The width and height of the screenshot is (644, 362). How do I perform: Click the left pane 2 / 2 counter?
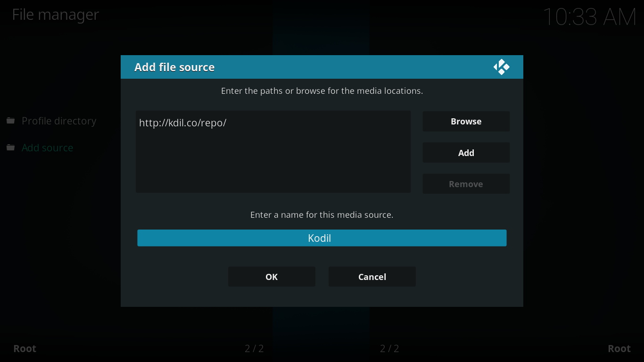pyautogui.click(x=254, y=349)
